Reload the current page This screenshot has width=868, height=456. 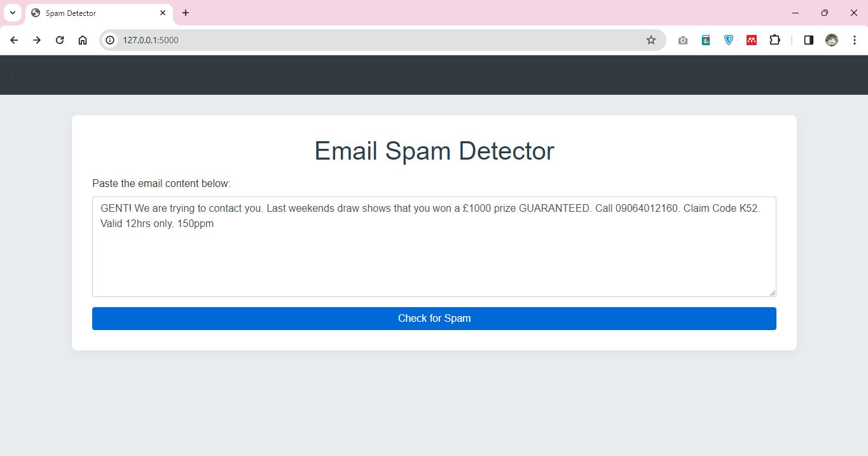60,40
